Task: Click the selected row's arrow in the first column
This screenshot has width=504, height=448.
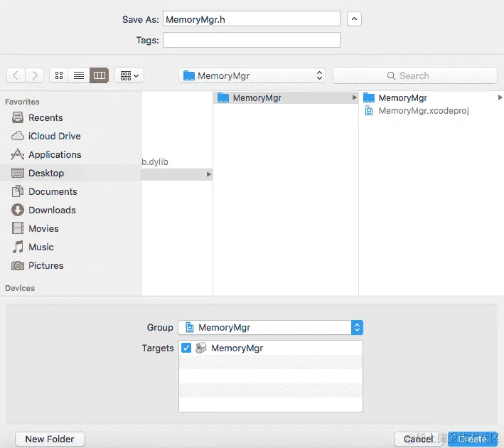Action: (x=208, y=174)
